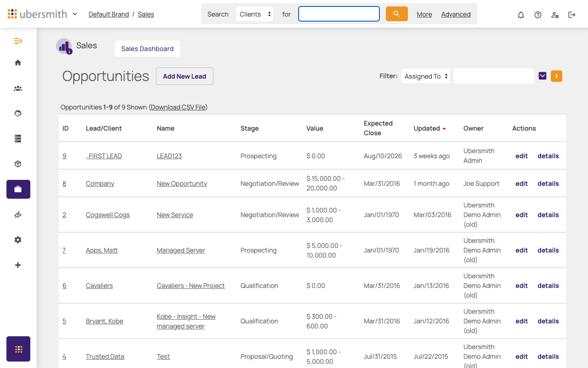588x368 pixels.
Task: Download the CSV File link
Action: 178,107
